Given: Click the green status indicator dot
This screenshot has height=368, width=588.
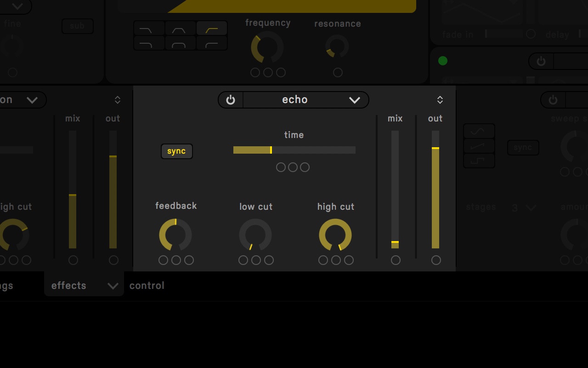Looking at the screenshot, I should 443,61.
